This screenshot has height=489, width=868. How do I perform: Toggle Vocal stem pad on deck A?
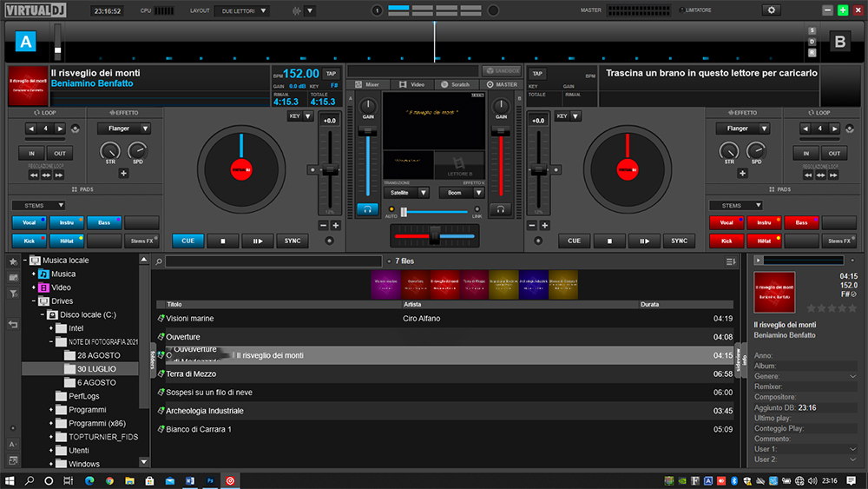click(x=30, y=222)
